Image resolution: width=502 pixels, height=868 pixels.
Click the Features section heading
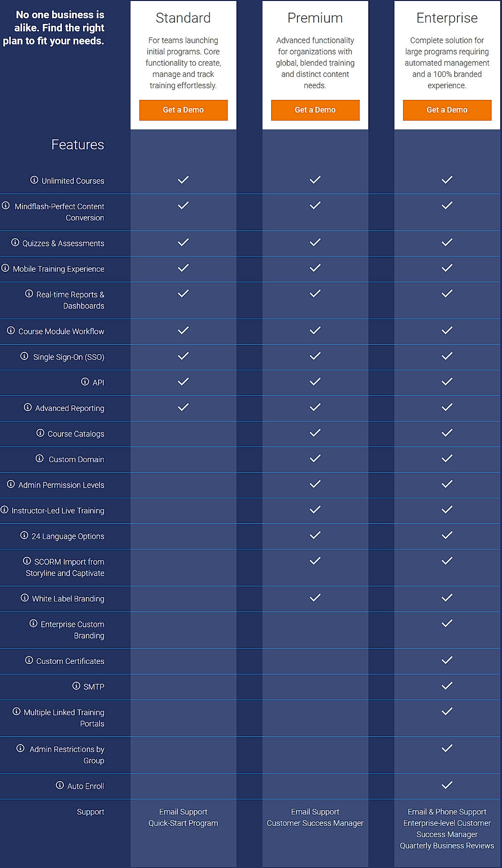[78, 145]
